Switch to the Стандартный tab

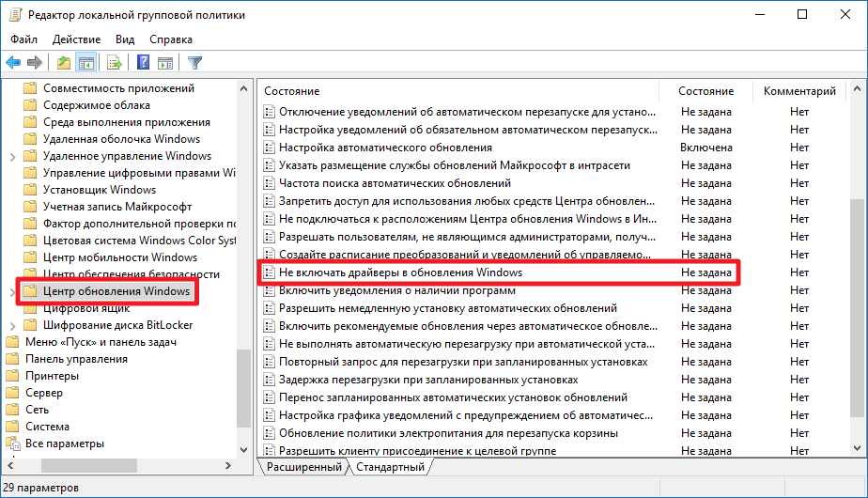click(390, 467)
